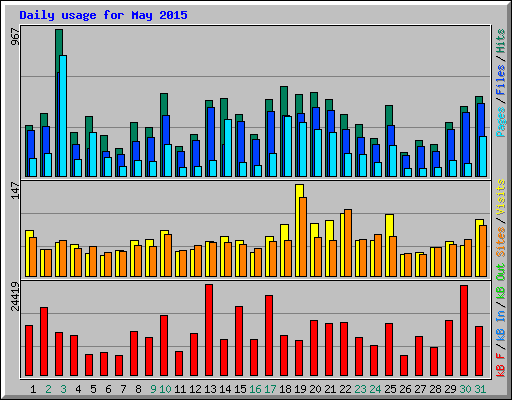Click day 23 label on the axis
This screenshot has height=400, width=512.
(x=360, y=389)
